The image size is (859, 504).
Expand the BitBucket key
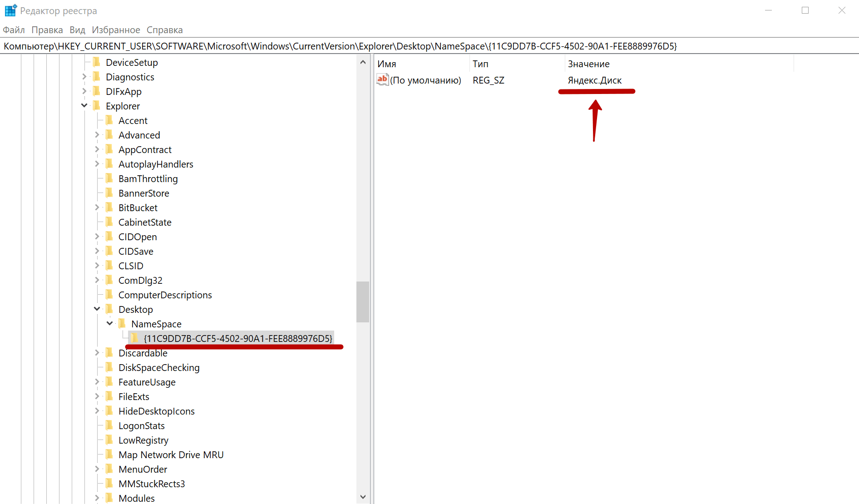[x=97, y=208]
